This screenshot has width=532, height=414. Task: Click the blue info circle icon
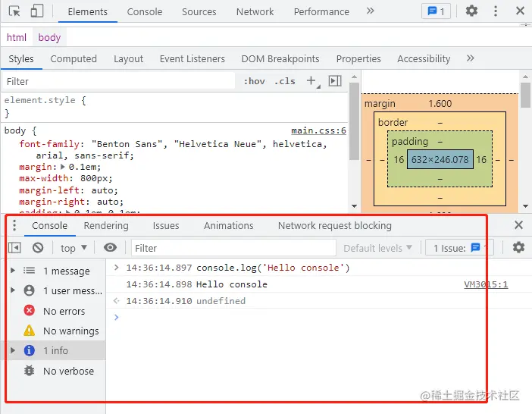coord(30,350)
